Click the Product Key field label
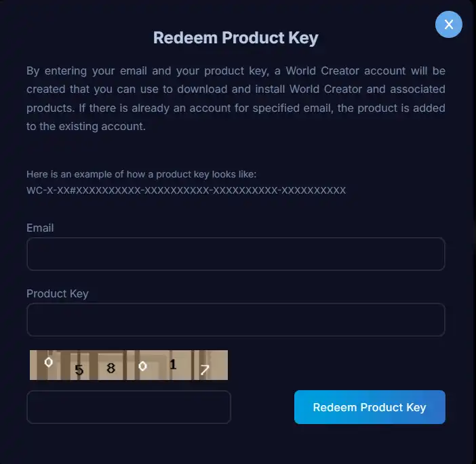 58,294
